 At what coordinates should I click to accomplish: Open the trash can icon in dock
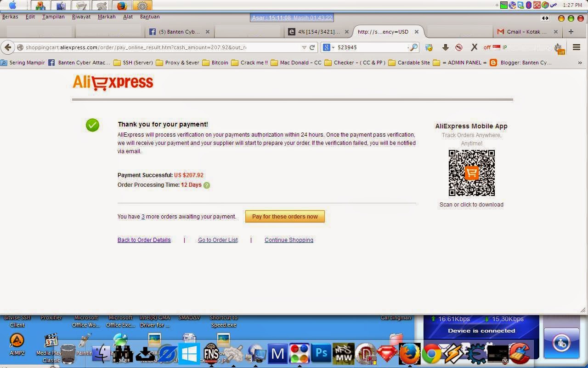[x=68, y=355]
